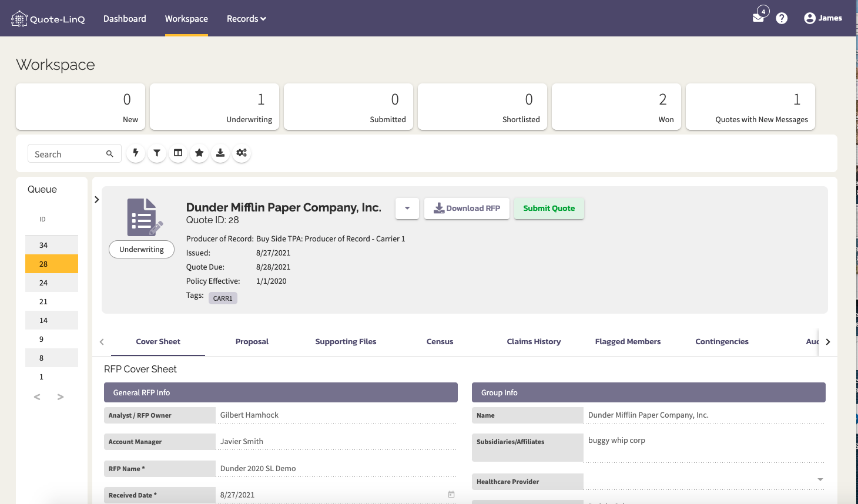The image size is (858, 504).
Task: Switch to the Cover Sheet tab
Action: [158, 342]
